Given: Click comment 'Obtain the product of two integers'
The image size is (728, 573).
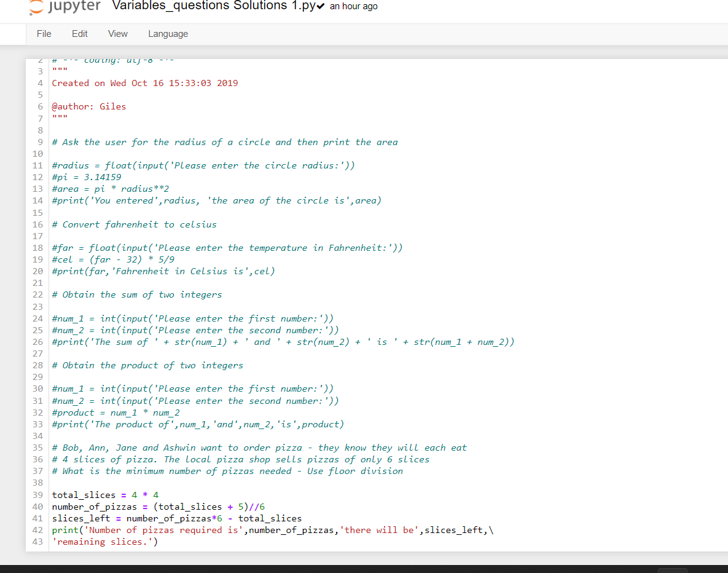Looking at the screenshot, I should pos(147,365).
